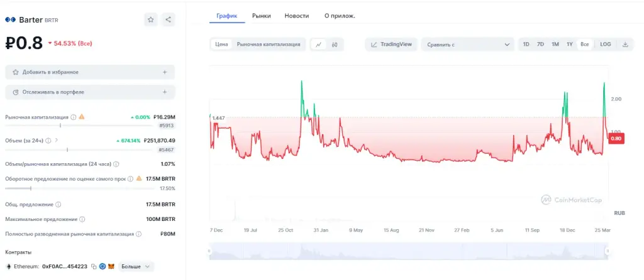Click plus icon on Отслеживать в портфеле
This screenshot has height=280, width=644.
click(165, 92)
